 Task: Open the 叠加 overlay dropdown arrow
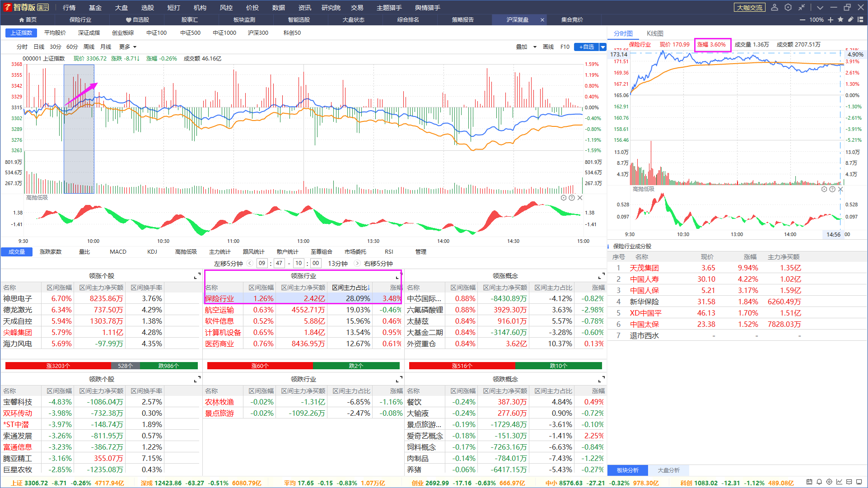(535, 47)
